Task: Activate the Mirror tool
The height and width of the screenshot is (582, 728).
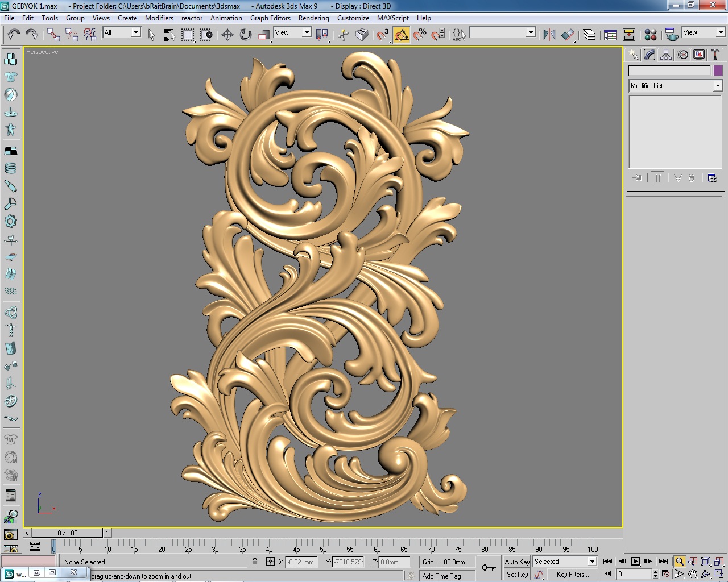Action: [548, 34]
